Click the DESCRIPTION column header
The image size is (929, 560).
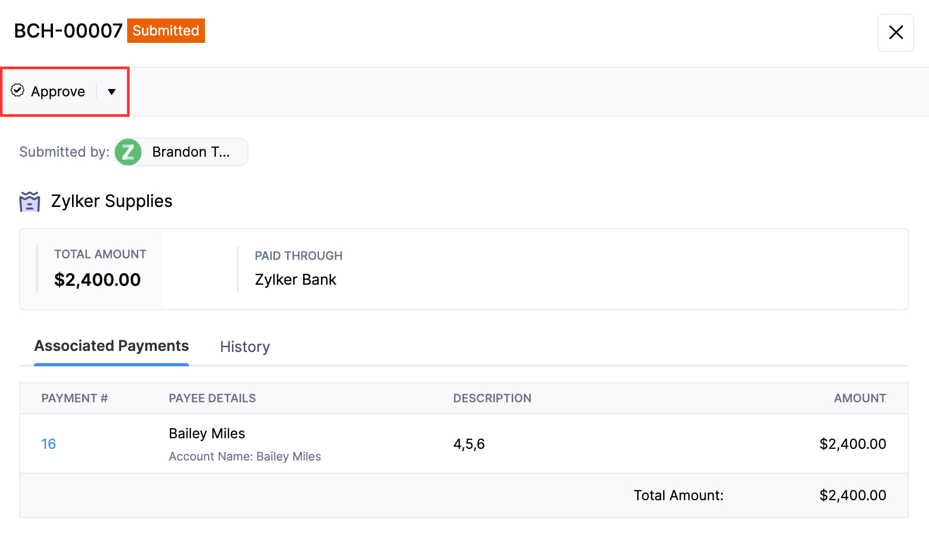pyautogui.click(x=492, y=399)
